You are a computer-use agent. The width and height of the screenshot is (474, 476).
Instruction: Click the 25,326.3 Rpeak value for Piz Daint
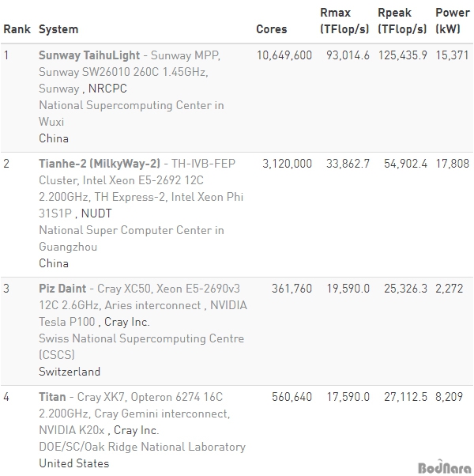tap(405, 289)
